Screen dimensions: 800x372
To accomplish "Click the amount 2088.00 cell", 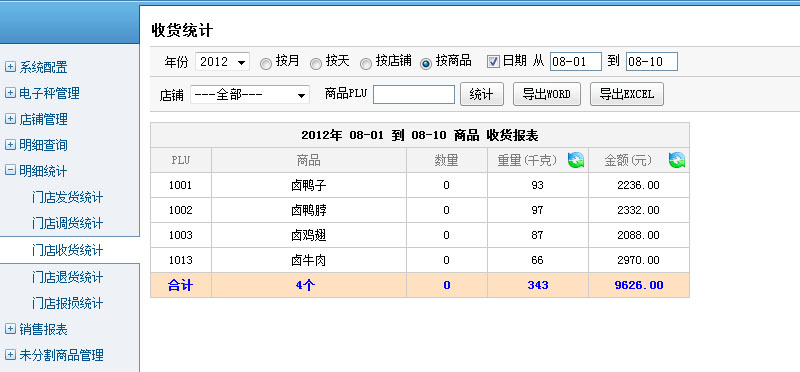I will [639, 235].
